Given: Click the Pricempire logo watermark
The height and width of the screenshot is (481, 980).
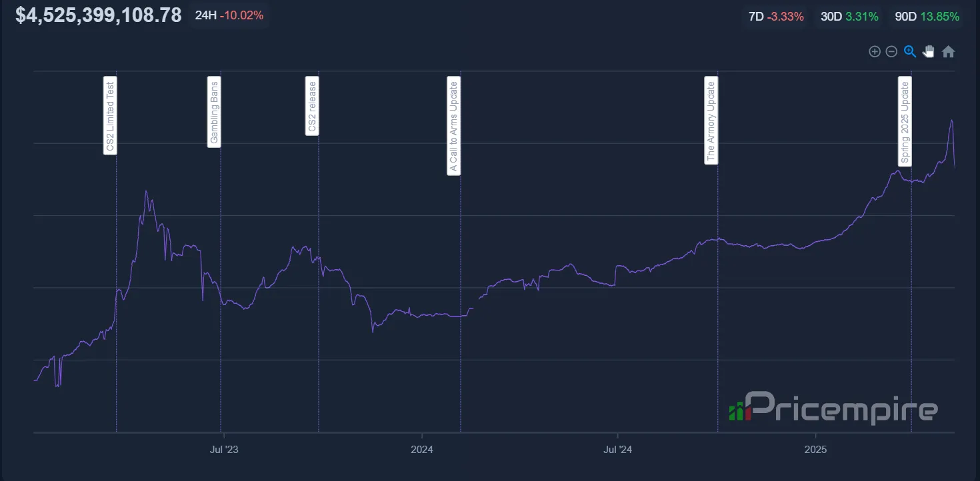Looking at the screenshot, I should click(834, 408).
